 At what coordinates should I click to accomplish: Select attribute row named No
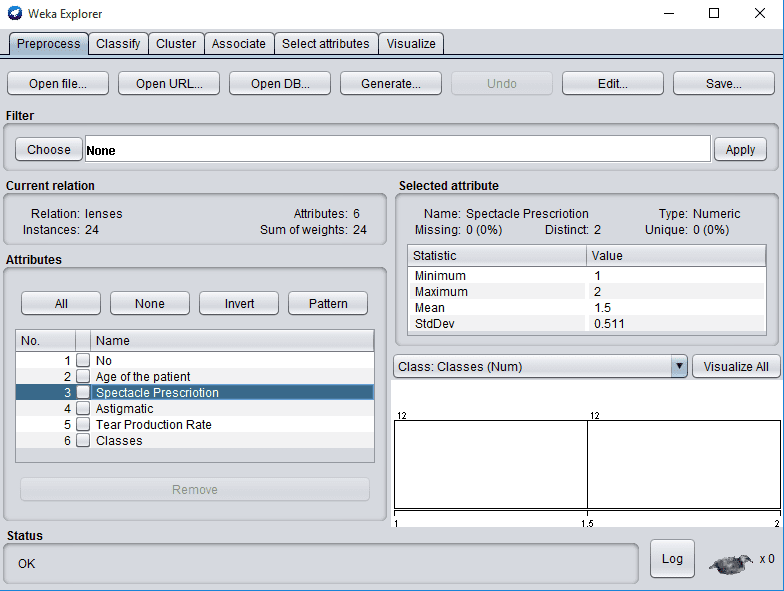coord(195,360)
